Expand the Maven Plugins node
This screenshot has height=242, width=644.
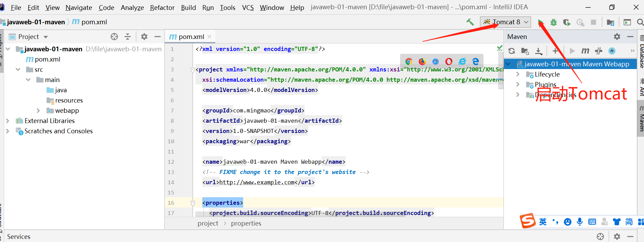click(518, 84)
